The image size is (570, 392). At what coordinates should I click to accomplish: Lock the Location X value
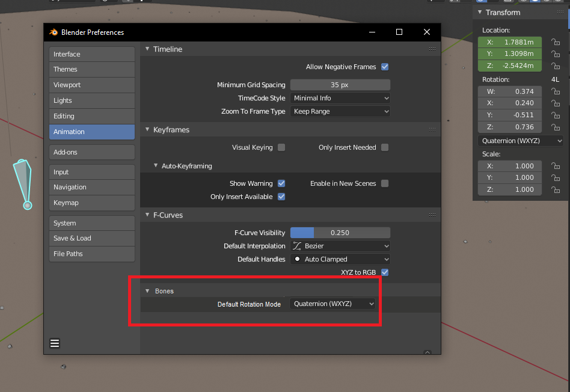(x=555, y=42)
